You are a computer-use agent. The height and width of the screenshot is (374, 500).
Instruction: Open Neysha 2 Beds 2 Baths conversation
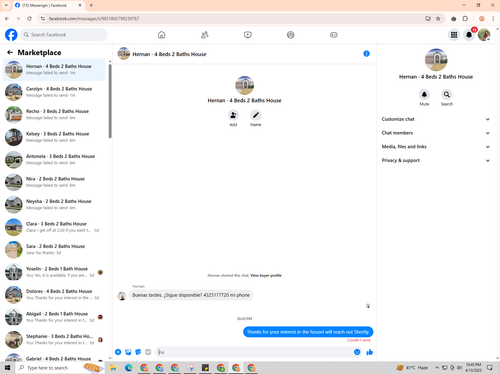(54, 205)
